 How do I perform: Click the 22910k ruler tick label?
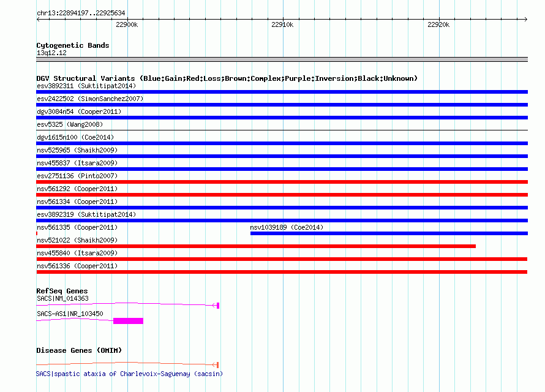click(282, 24)
